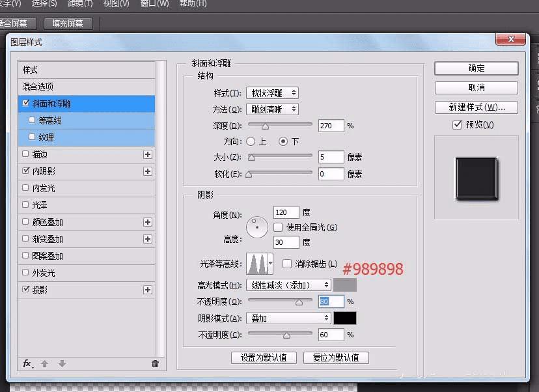Expand the 光泽等高线 contour picker arrow
This screenshot has width=539, height=392.
click(271, 264)
